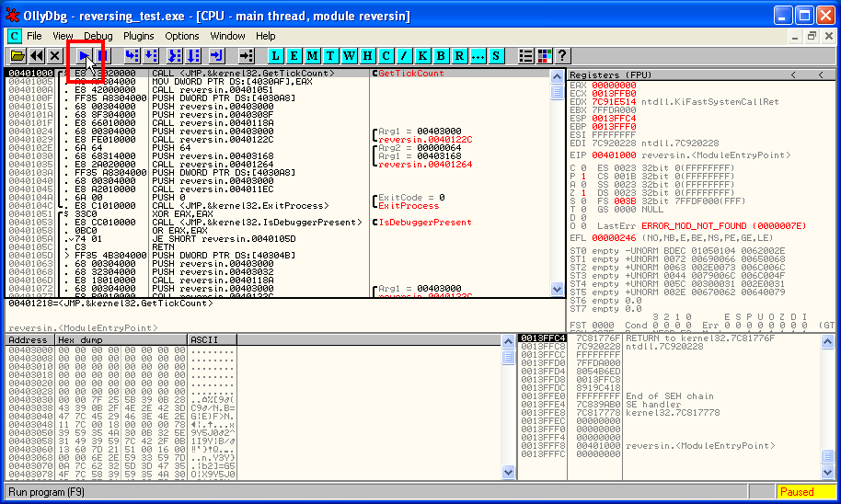Show Log window with L button
Viewport: 841px width, 504px height.
pyautogui.click(x=275, y=56)
